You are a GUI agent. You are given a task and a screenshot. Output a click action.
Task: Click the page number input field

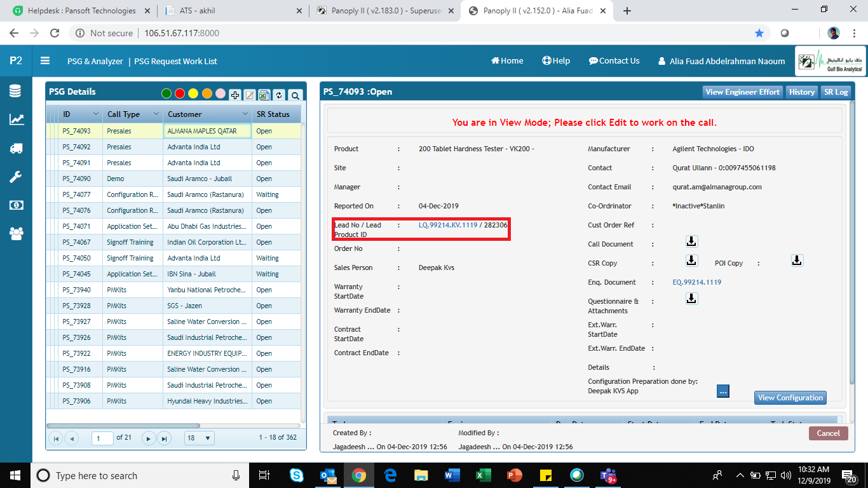(102, 438)
